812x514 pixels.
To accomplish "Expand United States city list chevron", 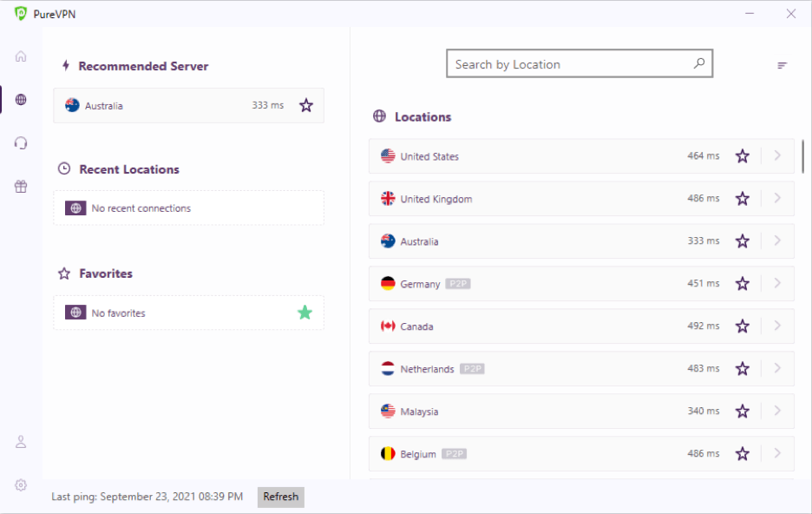I will pos(777,155).
